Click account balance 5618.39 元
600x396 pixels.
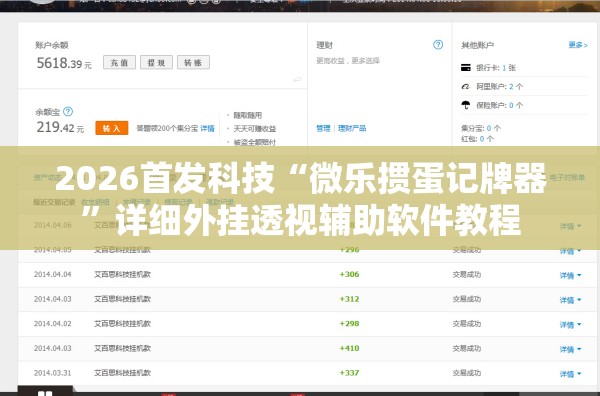click(64, 63)
